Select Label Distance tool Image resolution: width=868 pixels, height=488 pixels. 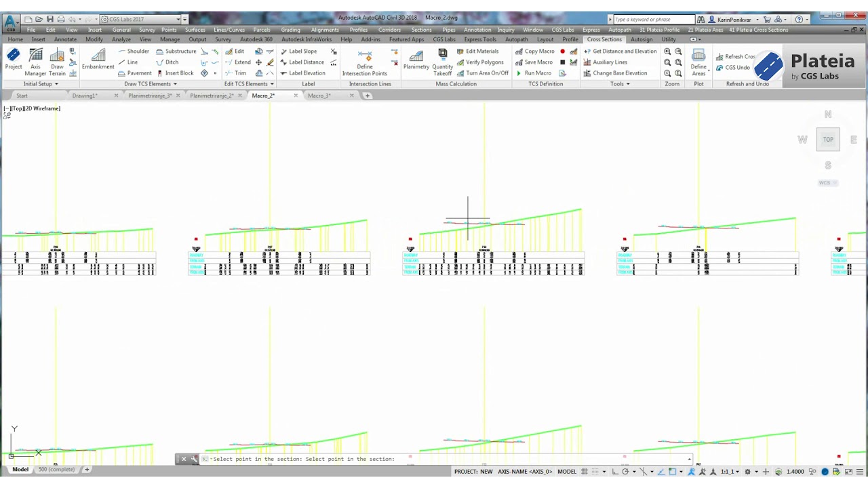click(x=302, y=62)
